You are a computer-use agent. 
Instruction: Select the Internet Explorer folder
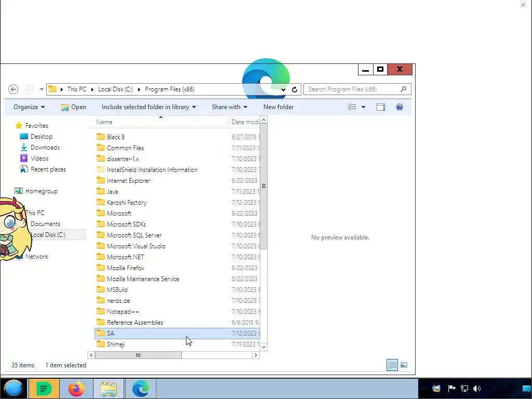177,180
